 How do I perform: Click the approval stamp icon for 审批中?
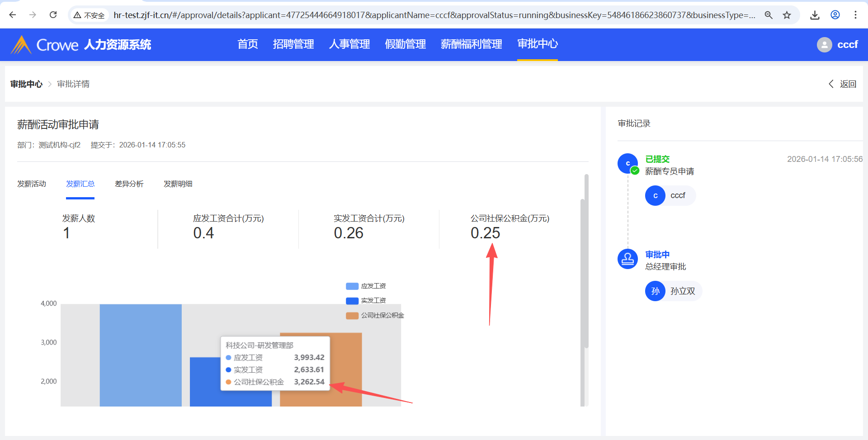(x=627, y=259)
